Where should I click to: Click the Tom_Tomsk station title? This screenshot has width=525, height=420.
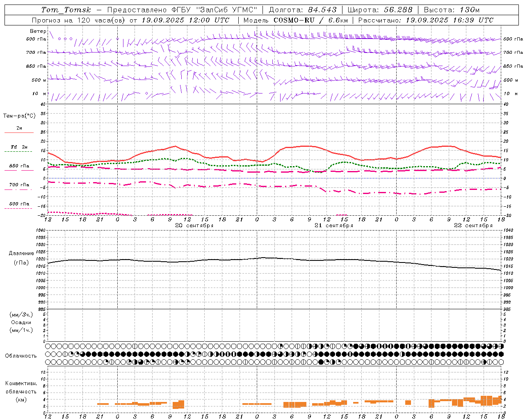[x=66, y=10]
